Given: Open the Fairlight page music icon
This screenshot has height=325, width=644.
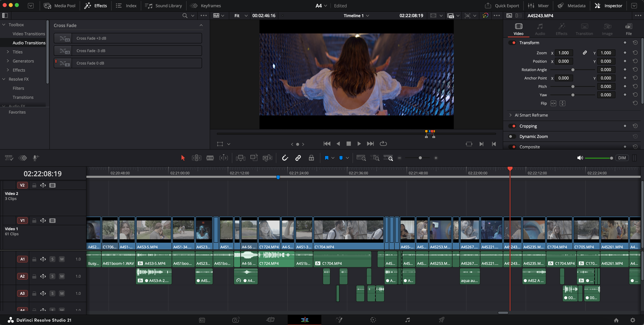Looking at the screenshot, I should [x=408, y=320].
